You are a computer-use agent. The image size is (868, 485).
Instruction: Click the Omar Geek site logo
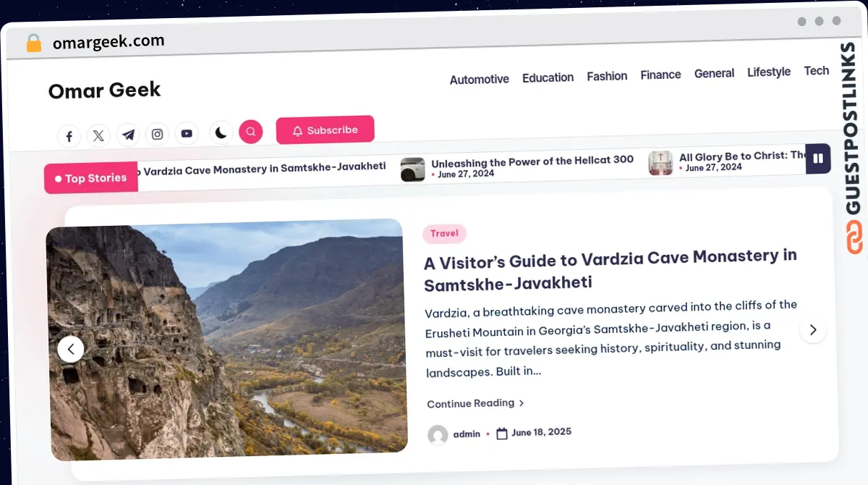click(x=104, y=90)
